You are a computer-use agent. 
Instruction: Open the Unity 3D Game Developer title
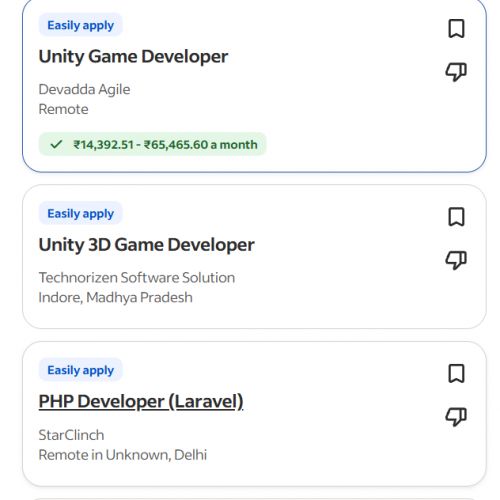(146, 245)
